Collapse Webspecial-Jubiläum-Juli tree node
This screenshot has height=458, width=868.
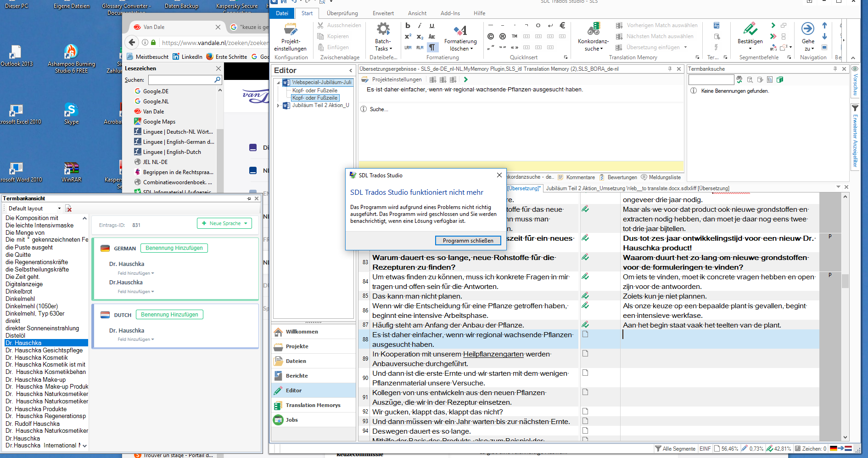[278, 83]
